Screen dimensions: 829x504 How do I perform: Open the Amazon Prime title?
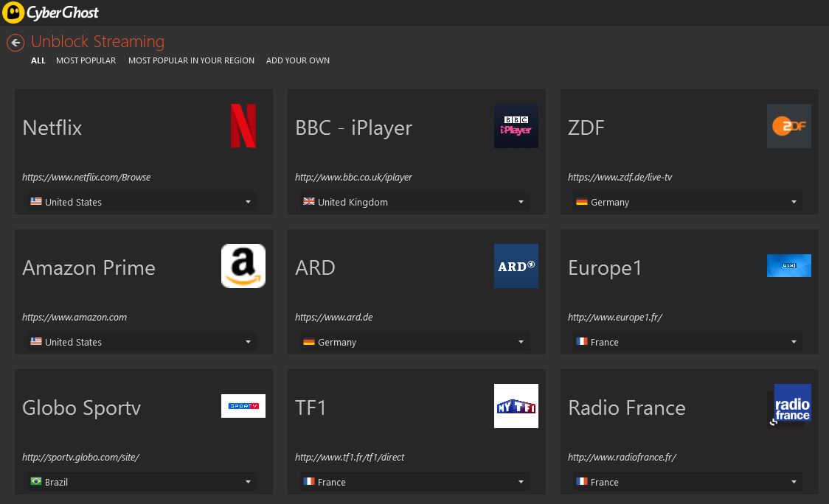click(89, 268)
